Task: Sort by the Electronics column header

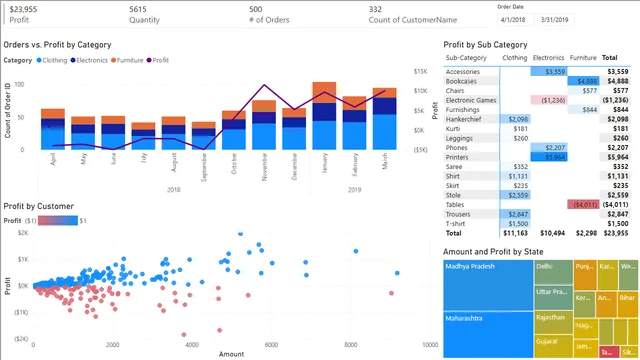Action: coord(548,58)
